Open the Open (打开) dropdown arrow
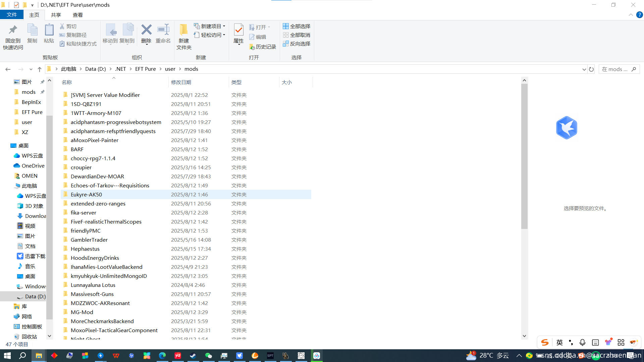Screen dimensions: 644x362 [x=269, y=27]
